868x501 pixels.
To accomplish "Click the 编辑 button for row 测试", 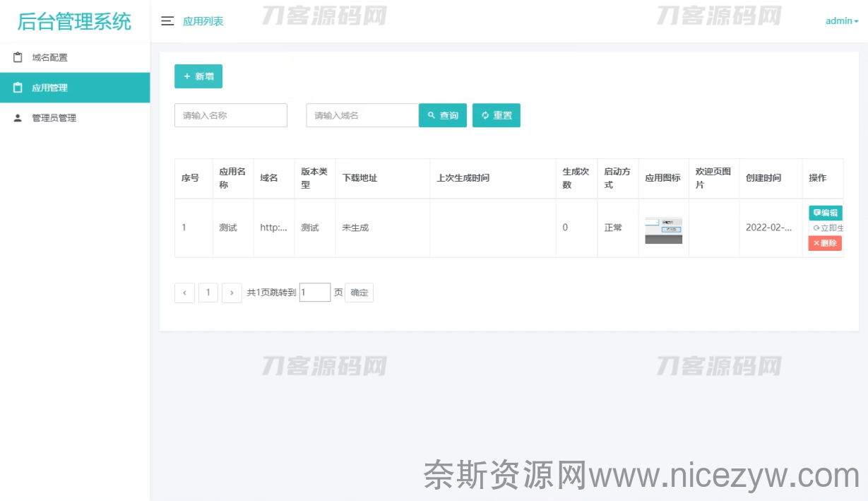I will coord(826,213).
